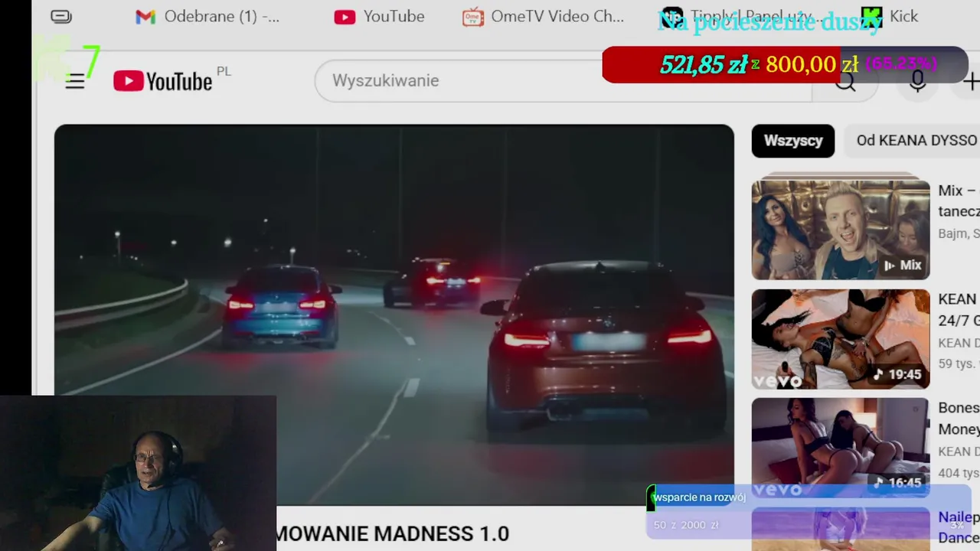Open the YouTube hamburger guide menu
This screenshot has height=551, width=980.
coord(74,81)
